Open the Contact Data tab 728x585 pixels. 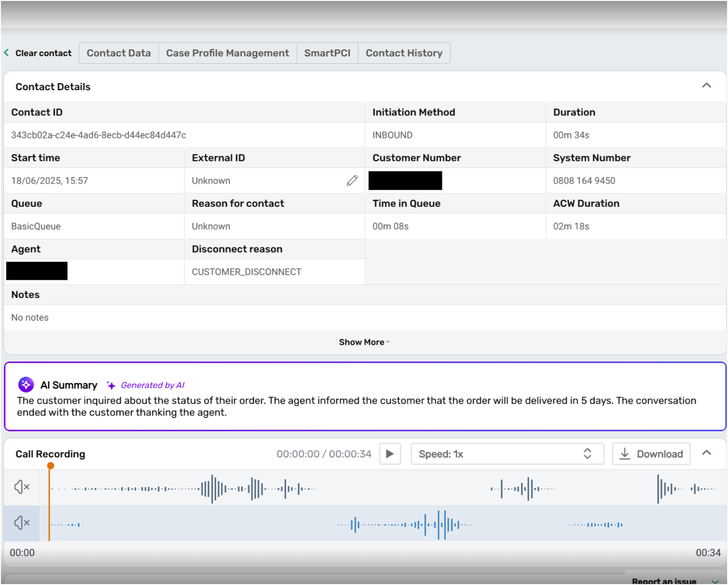point(119,53)
